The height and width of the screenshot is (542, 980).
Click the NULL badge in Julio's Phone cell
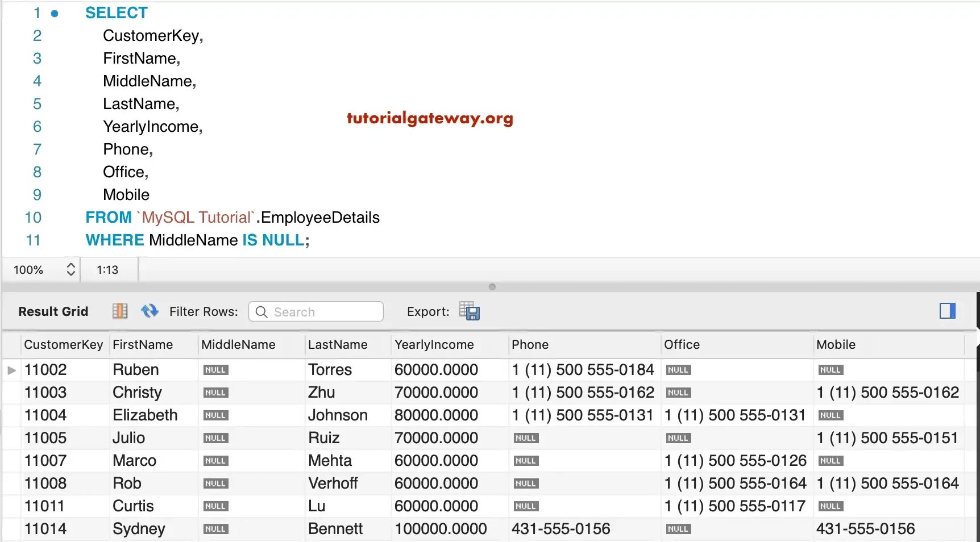pos(525,437)
